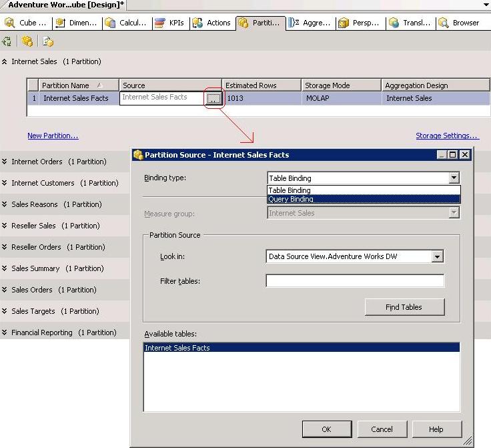Switch to the KPIs tab
The height and width of the screenshot is (448, 491).
169,23
